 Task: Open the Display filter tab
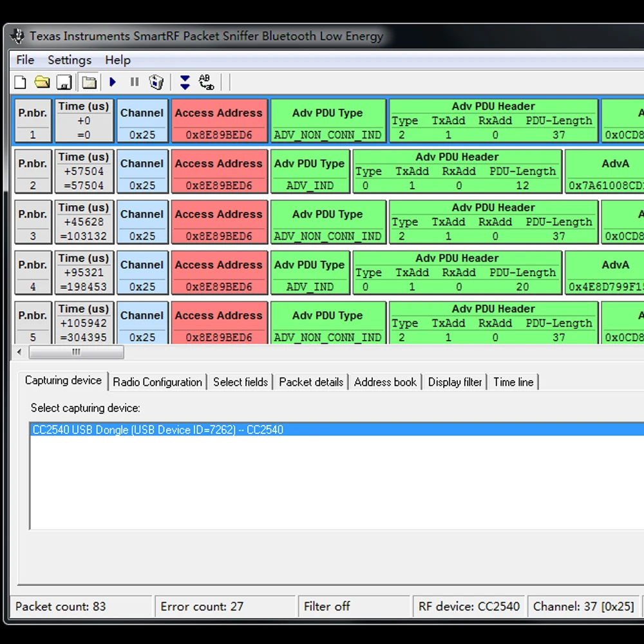(x=455, y=382)
